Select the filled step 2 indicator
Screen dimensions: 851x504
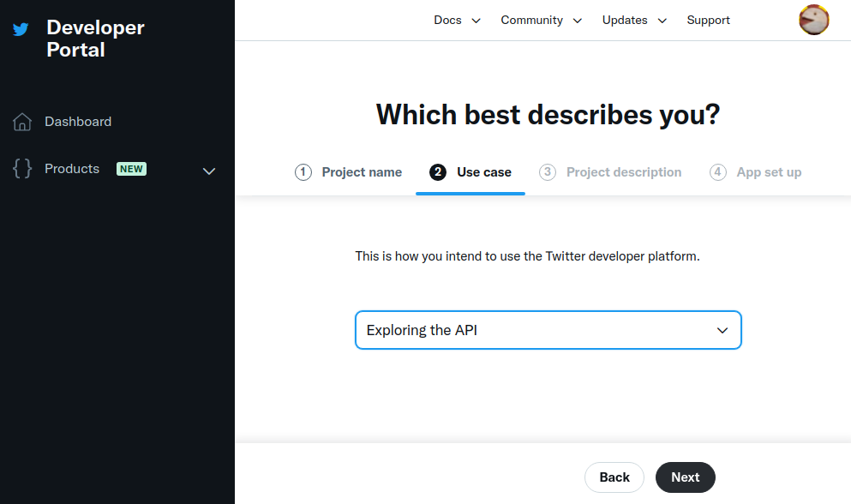pos(437,171)
